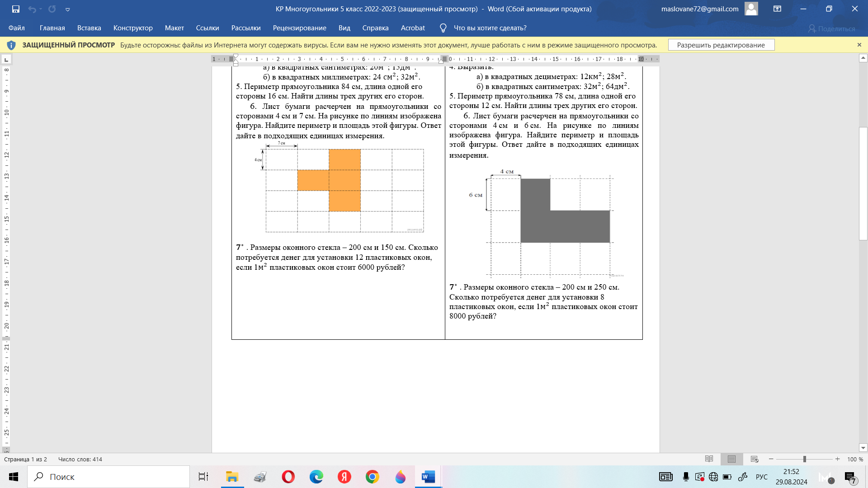Open Task View from the taskbar
This screenshot has height=488, width=868.
click(203, 477)
